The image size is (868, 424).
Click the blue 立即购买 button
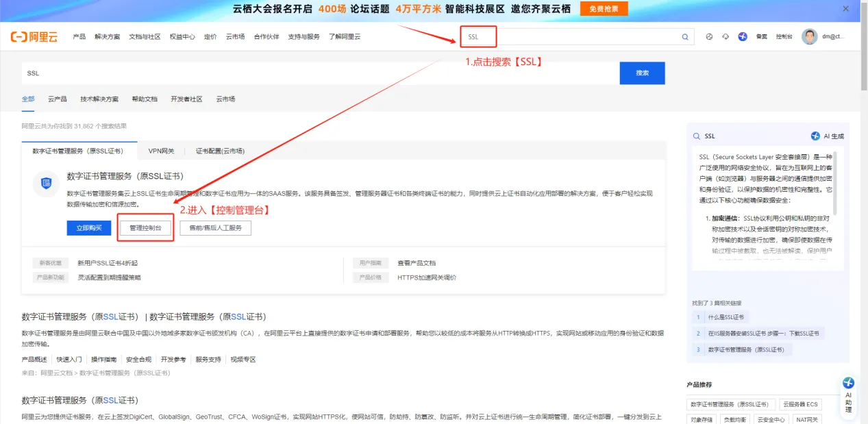click(x=89, y=228)
